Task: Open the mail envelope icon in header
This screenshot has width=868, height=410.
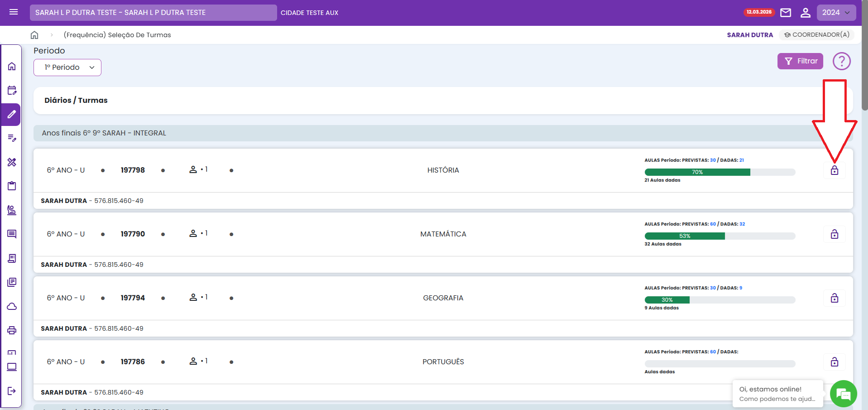Action: tap(786, 13)
